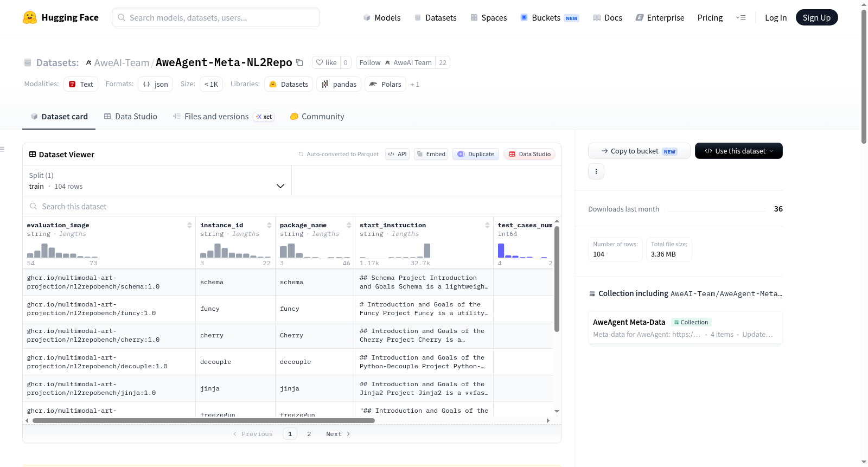Click the Sign Up button

coord(816,18)
